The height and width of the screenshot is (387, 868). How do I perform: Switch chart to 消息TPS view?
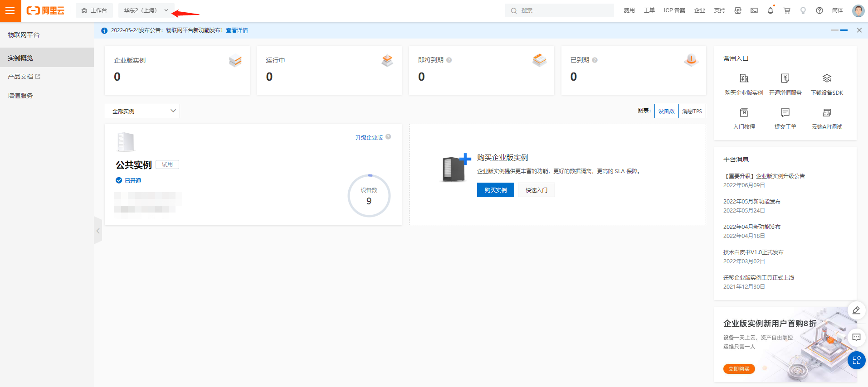coord(692,111)
